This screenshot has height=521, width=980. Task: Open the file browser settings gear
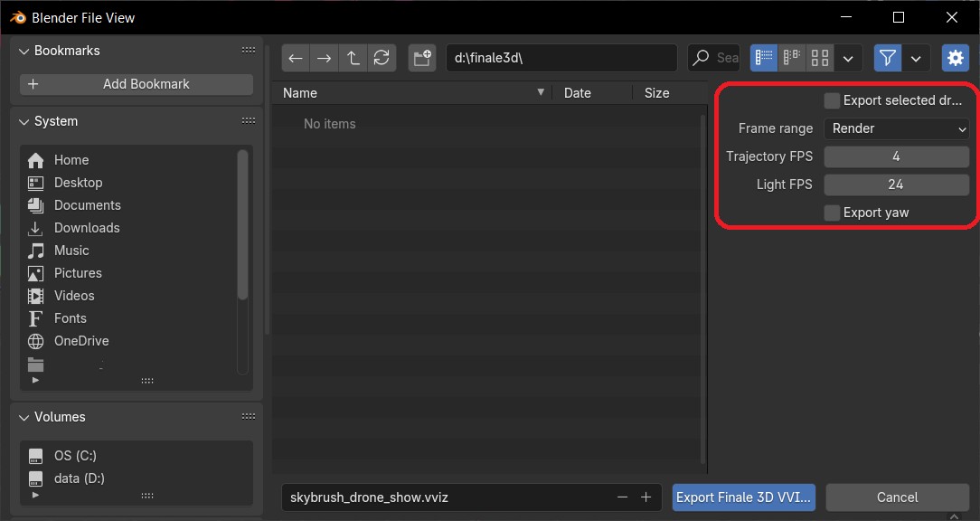955,57
